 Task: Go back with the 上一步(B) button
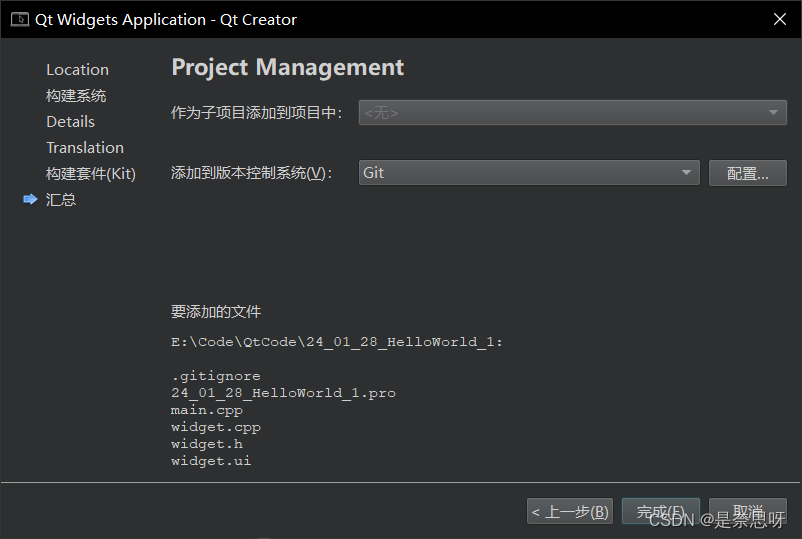tap(570, 511)
